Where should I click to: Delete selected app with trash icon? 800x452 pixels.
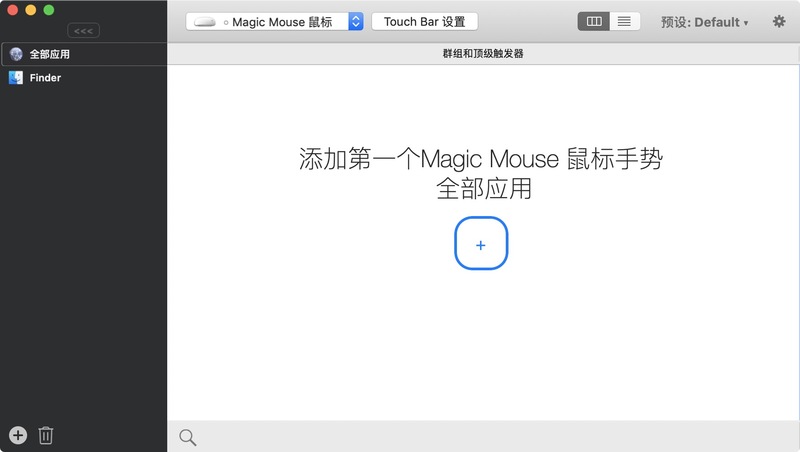click(x=46, y=435)
